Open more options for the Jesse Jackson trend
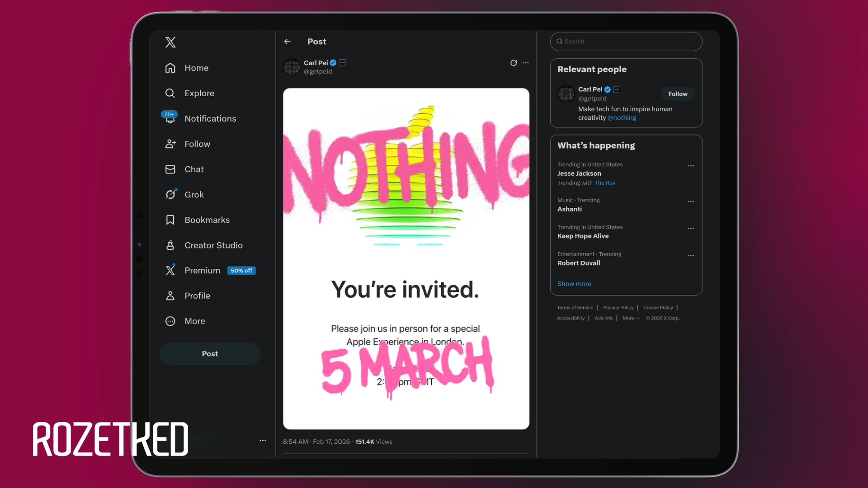This screenshot has width=868, height=488. point(691,166)
